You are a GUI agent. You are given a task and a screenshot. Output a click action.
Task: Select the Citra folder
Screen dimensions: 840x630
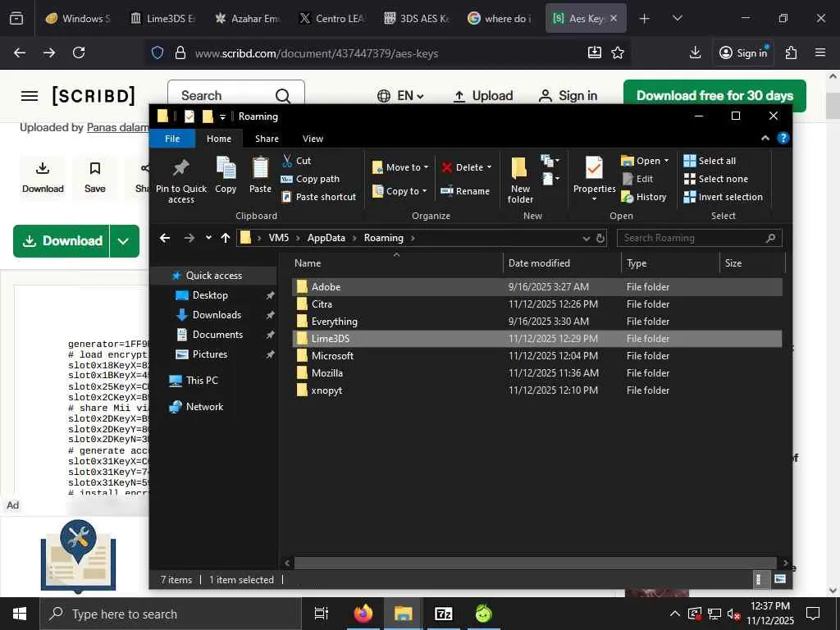[x=536, y=304]
